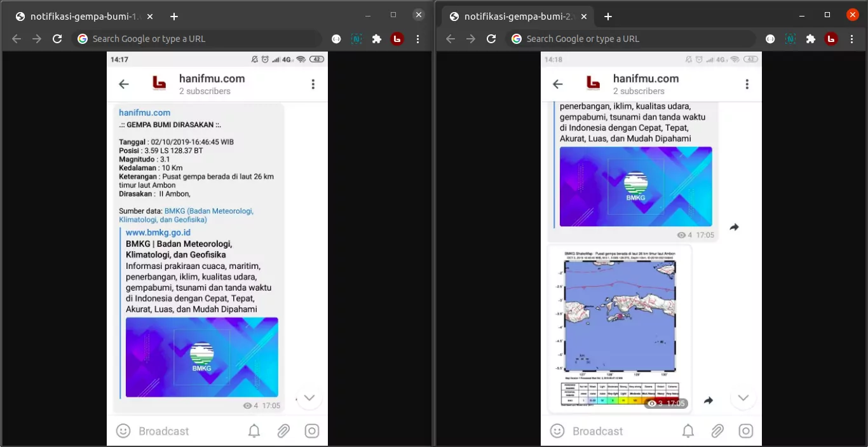Click '2 subscribers' text in left header
The image size is (868, 447).
tap(205, 91)
